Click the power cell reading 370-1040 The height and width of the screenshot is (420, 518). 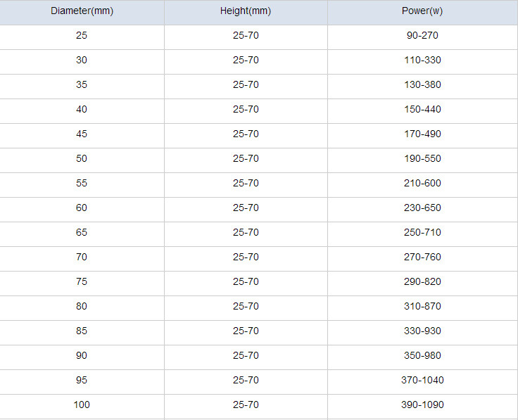tap(422, 381)
